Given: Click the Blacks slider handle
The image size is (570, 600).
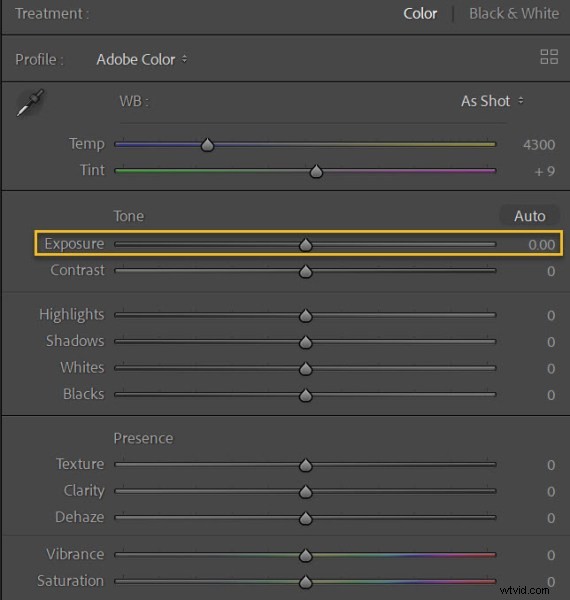Looking at the screenshot, I should (x=306, y=395).
